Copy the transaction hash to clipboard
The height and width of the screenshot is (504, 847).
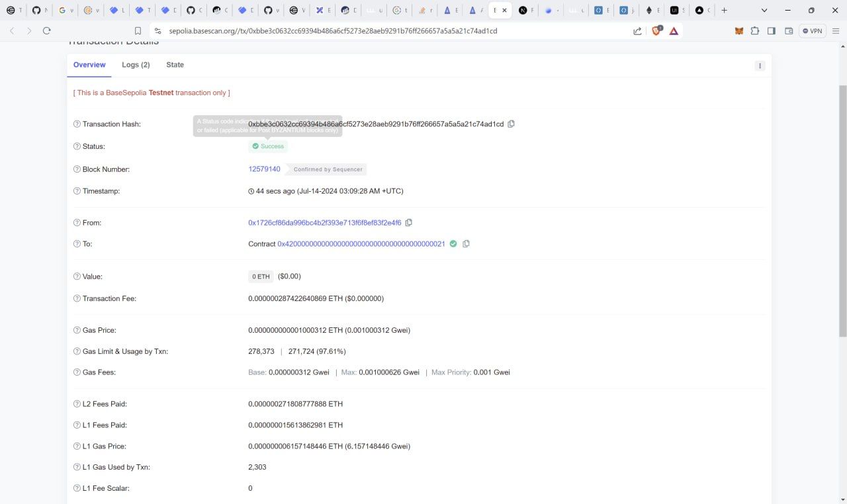[x=511, y=124]
